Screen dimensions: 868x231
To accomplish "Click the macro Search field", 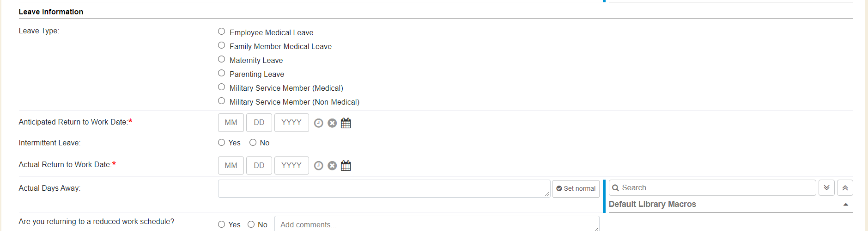I will click(x=716, y=188).
